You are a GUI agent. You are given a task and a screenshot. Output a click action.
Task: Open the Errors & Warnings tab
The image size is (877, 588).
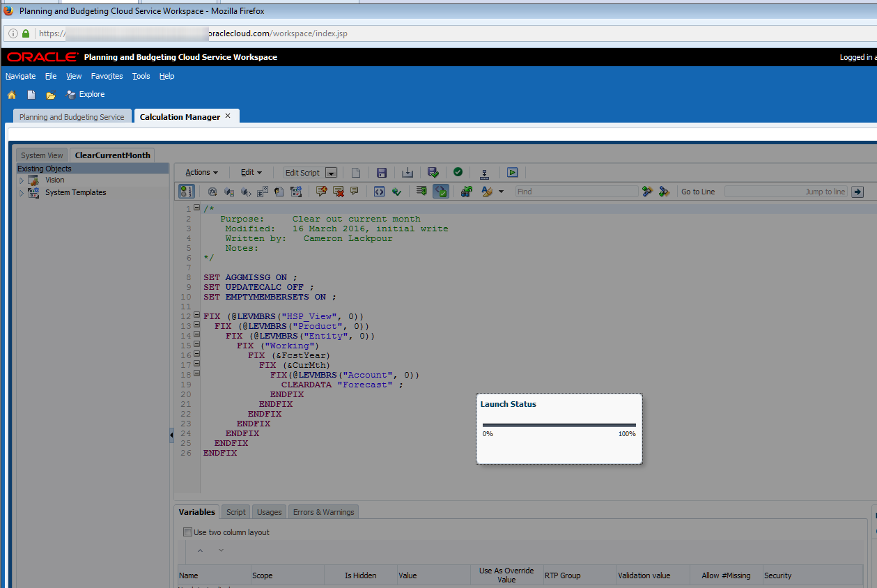click(x=324, y=512)
